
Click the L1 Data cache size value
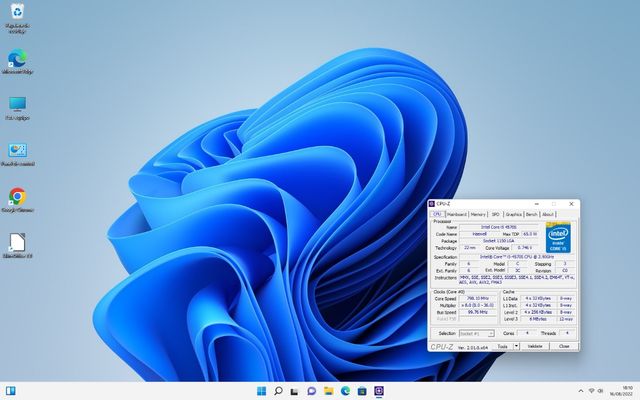coord(538,298)
